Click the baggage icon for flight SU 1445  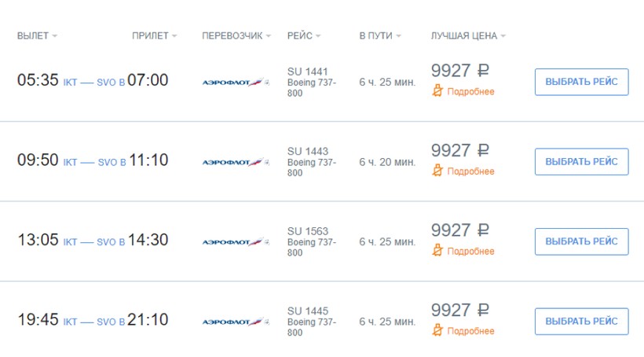pos(438,331)
